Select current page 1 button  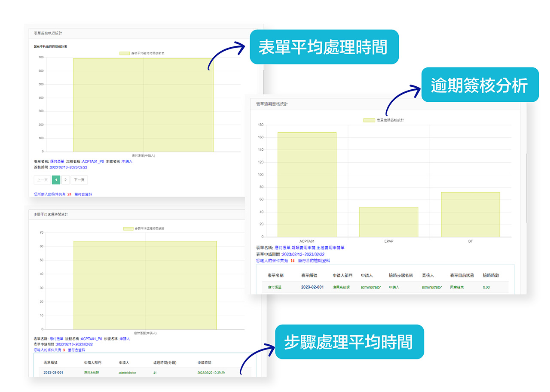tap(55, 180)
